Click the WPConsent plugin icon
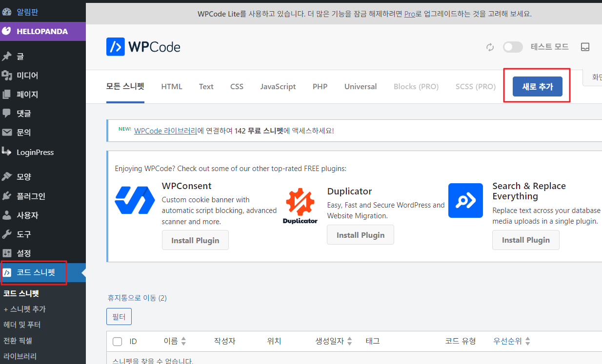Image resolution: width=602 pixels, height=364 pixels. tap(135, 200)
